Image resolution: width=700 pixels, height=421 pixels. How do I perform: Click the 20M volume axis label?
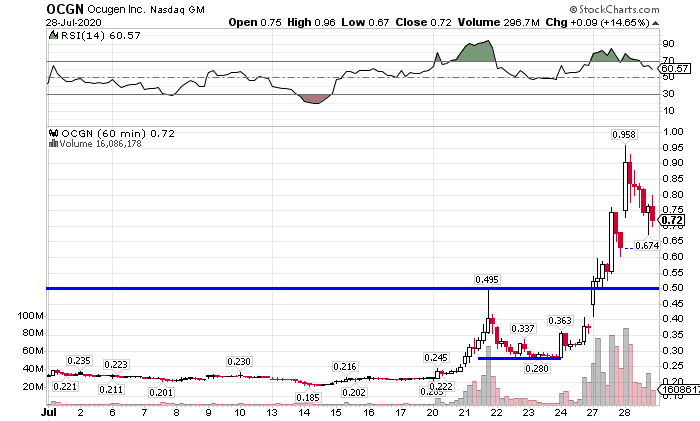33,386
